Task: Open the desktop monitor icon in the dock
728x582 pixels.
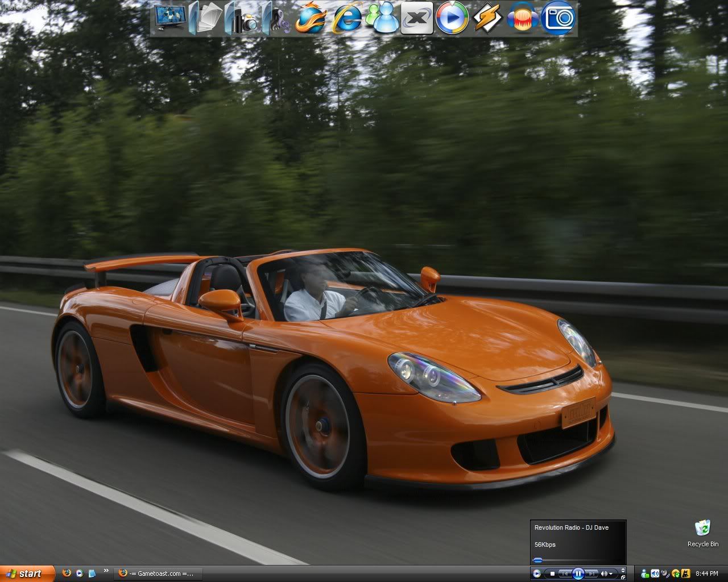Action: pyautogui.click(x=169, y=18)
